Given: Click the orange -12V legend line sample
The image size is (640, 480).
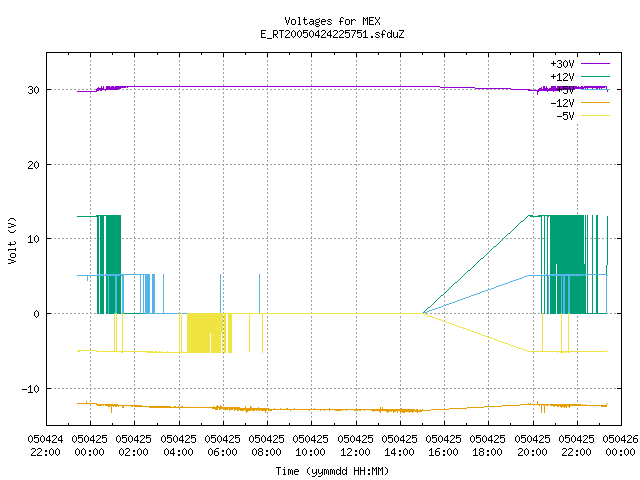Looking at the screenshot, I should [595, 102].
